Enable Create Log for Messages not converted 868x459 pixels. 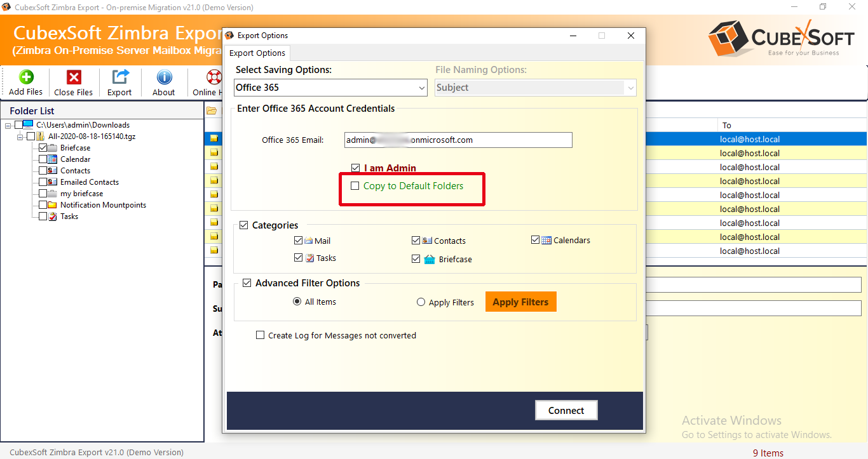point(261,335)
